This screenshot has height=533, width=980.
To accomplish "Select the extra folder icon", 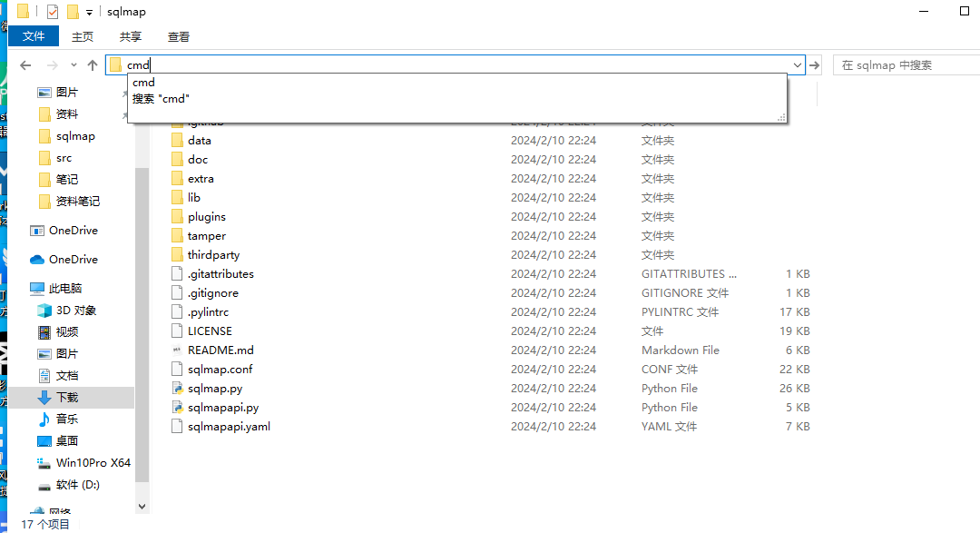I will (x=178, y=179).
